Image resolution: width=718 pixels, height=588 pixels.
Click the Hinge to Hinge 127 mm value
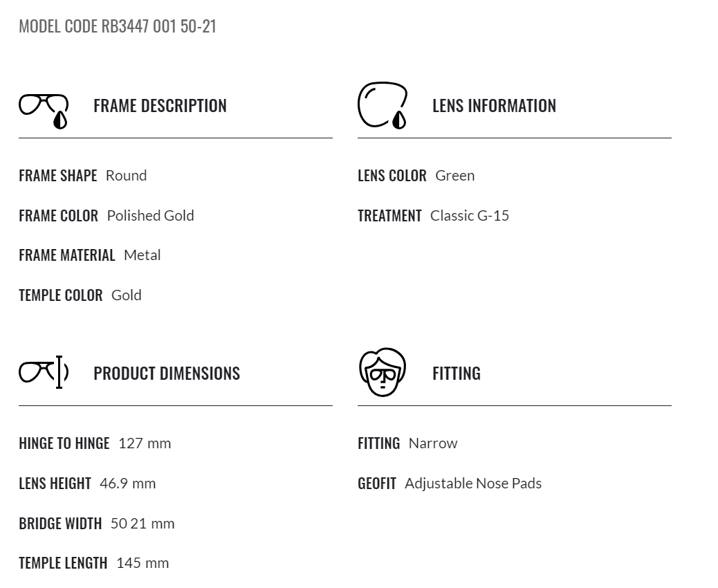(x=145, y=443)
